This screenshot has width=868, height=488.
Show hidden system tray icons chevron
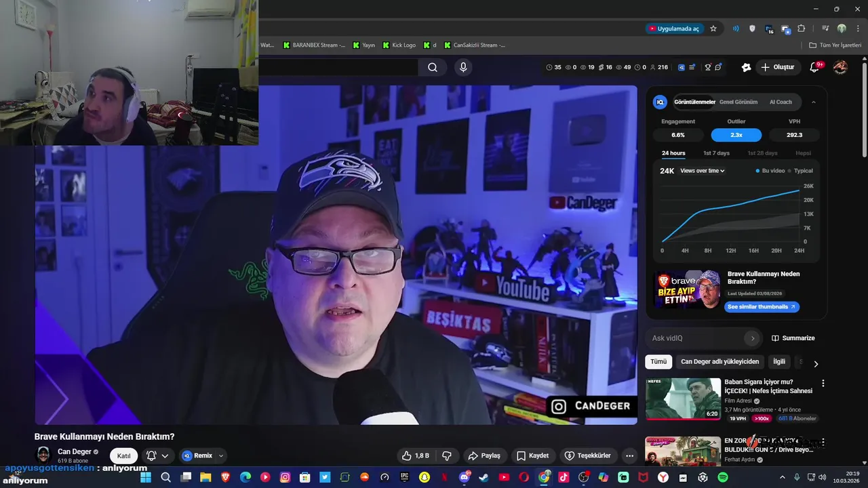782,477
